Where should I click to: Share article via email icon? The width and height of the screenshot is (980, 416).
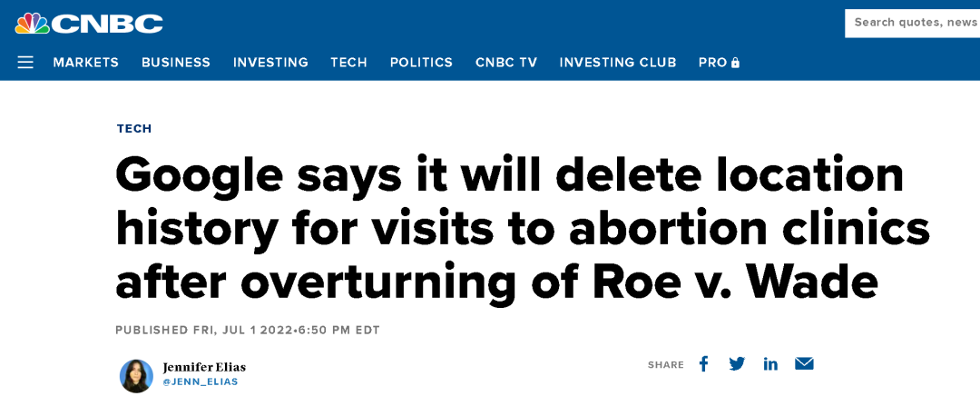point(804,363)
